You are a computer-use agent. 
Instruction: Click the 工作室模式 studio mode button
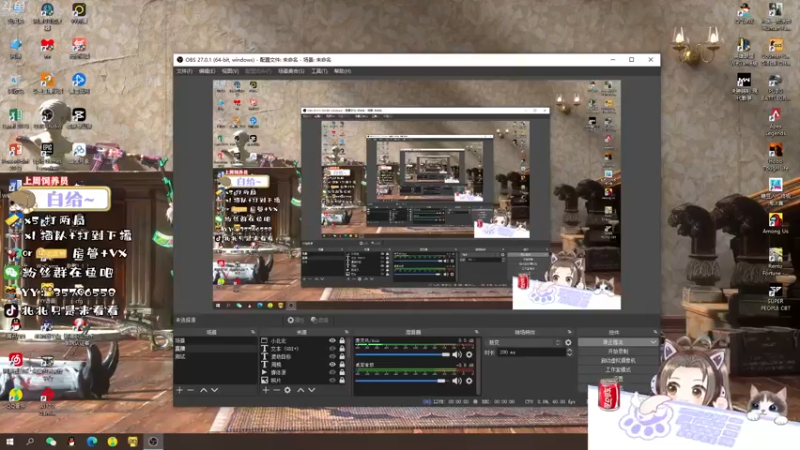click(x=618, y=369)
